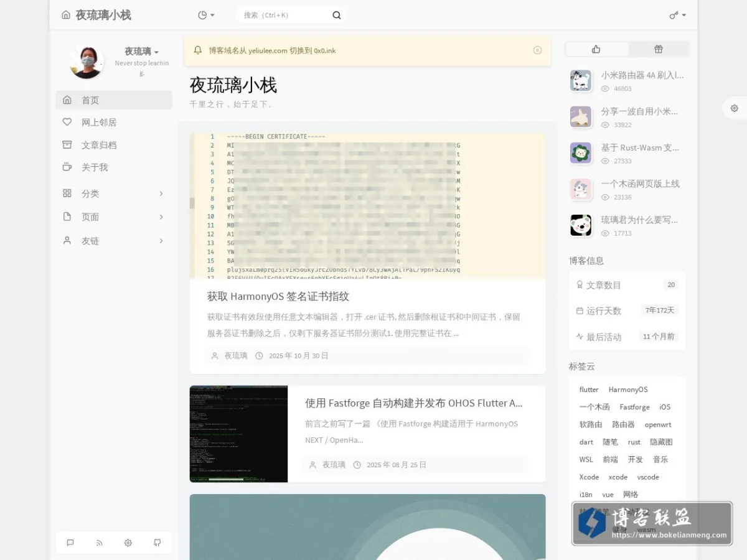Image resolution: width=747 pixels, height=560 pixels.
Task: Expand the 页面 pages submenu chevron
Action: tap(161, 217)
